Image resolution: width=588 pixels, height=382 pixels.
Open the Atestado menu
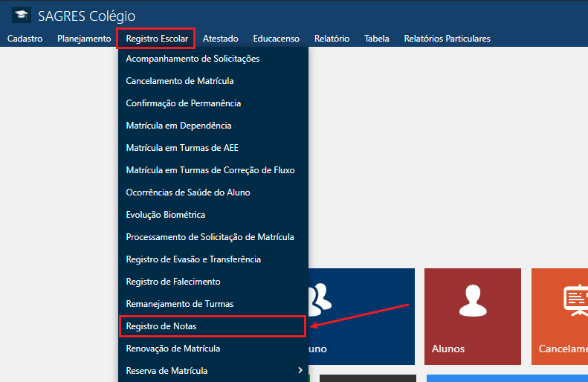point(220,39)
